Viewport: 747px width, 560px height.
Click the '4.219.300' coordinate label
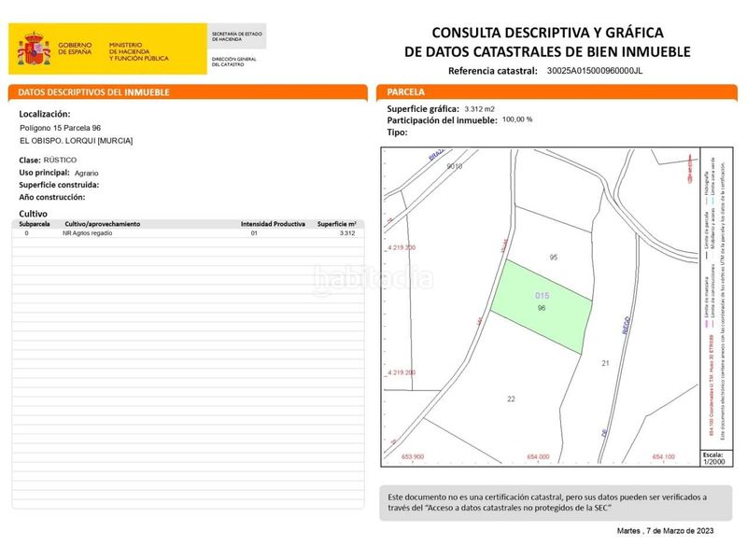[402, 247]
